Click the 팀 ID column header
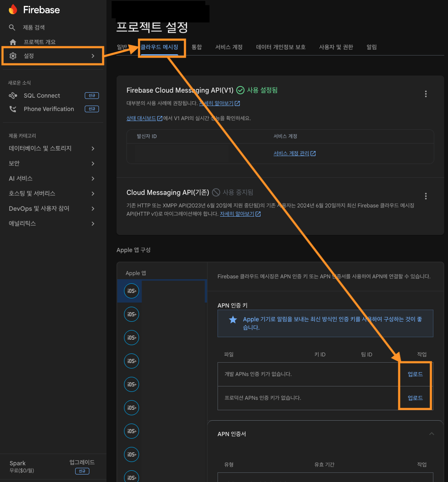Image resolution: width=448 pixels, height=482 pixels. [367, 354]
